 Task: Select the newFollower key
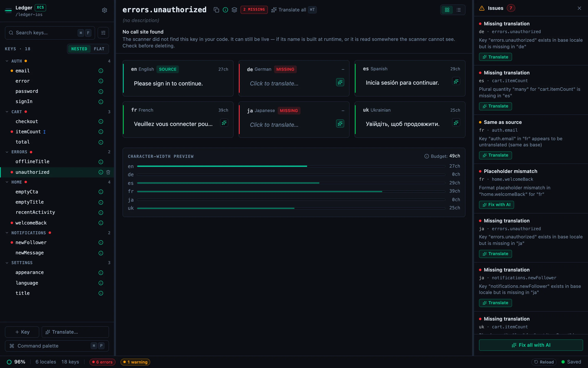point(57,242)
